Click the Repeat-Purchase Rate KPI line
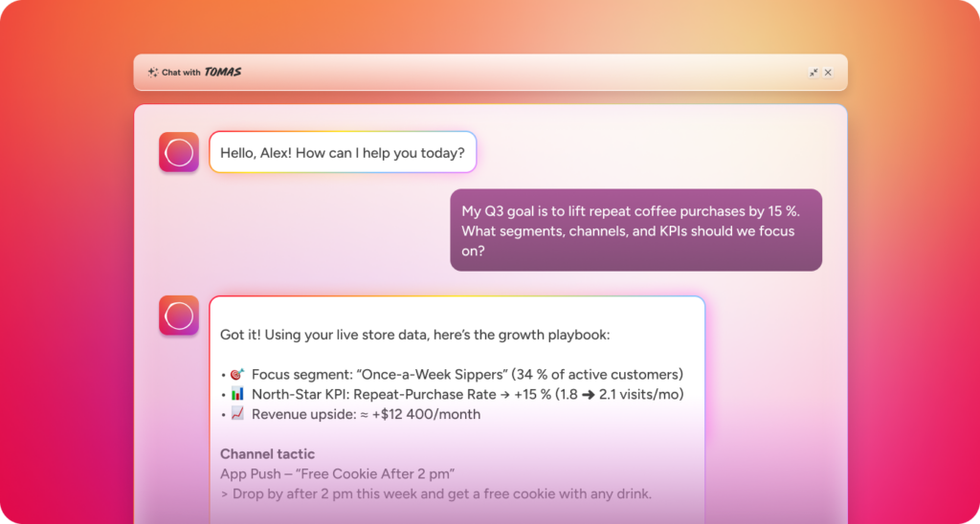Viewport: 980px width, 524px height. (452, 395)
